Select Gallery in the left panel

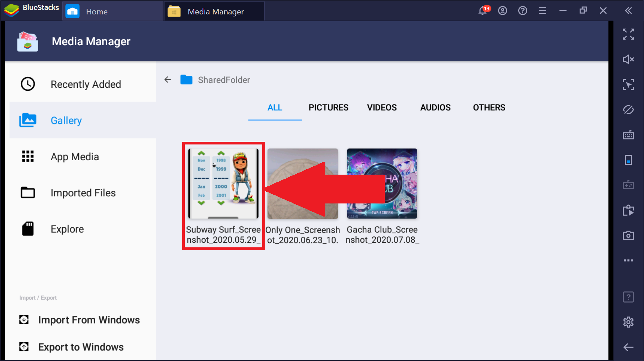coord(83,120)
